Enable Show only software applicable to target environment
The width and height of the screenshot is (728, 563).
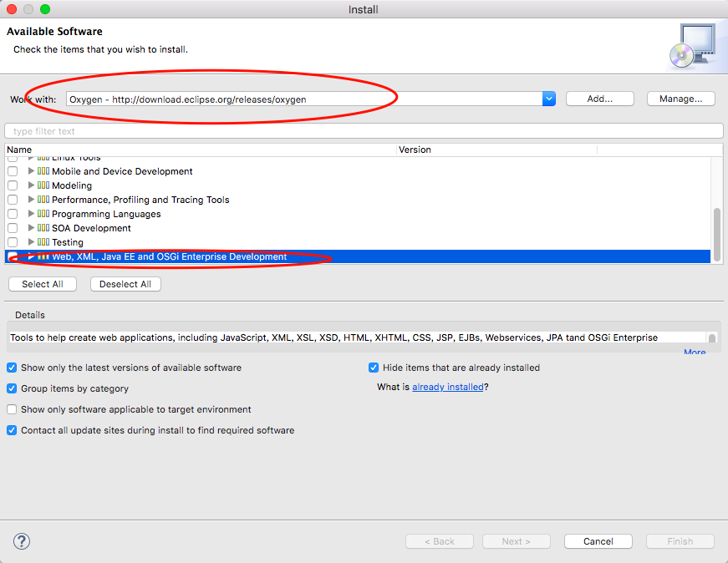coord(12,409)
